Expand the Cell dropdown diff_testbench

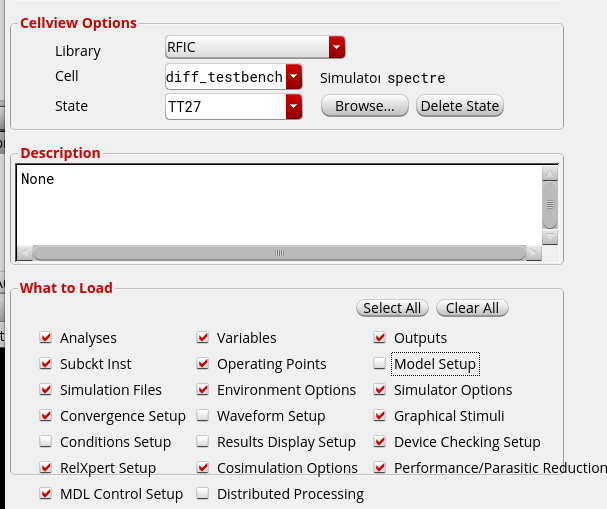[233, 77]
